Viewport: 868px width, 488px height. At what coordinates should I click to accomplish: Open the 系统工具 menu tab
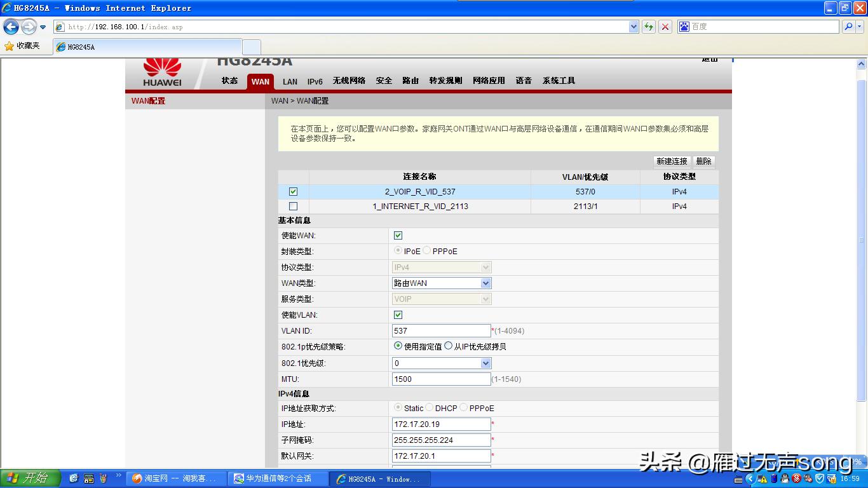point(559,81)
